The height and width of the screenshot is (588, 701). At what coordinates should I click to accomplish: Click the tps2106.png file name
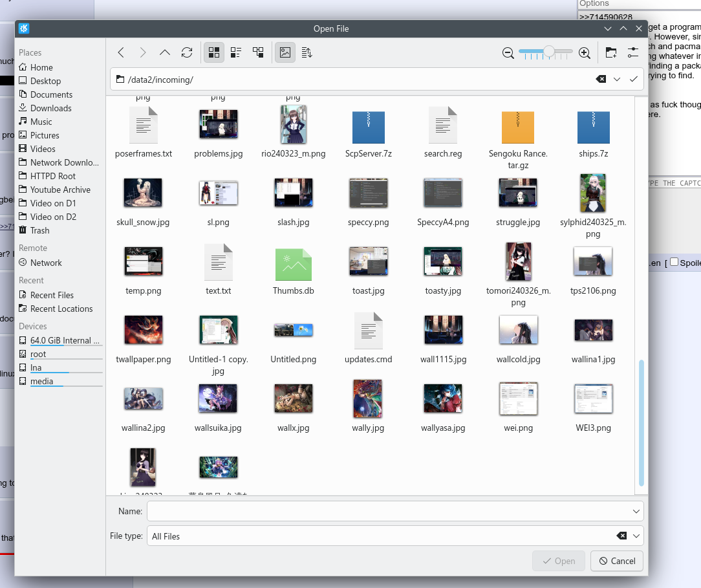(593, 290)
